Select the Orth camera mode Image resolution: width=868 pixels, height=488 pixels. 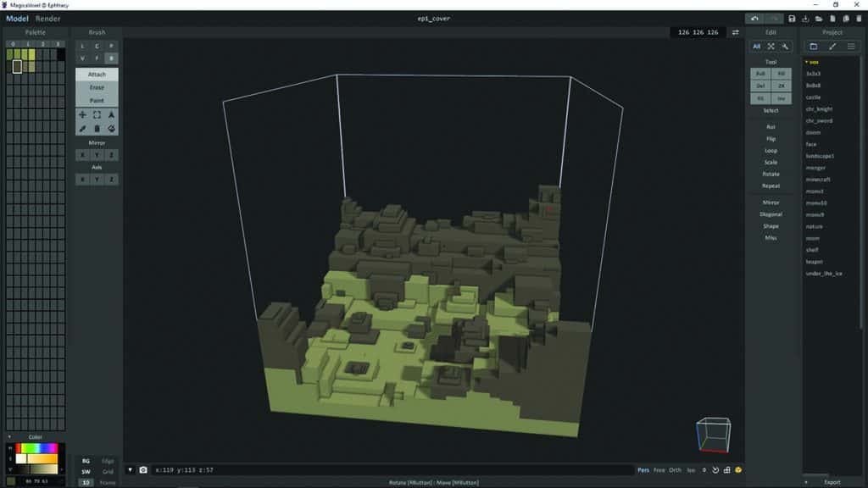(x=675, y=470)
